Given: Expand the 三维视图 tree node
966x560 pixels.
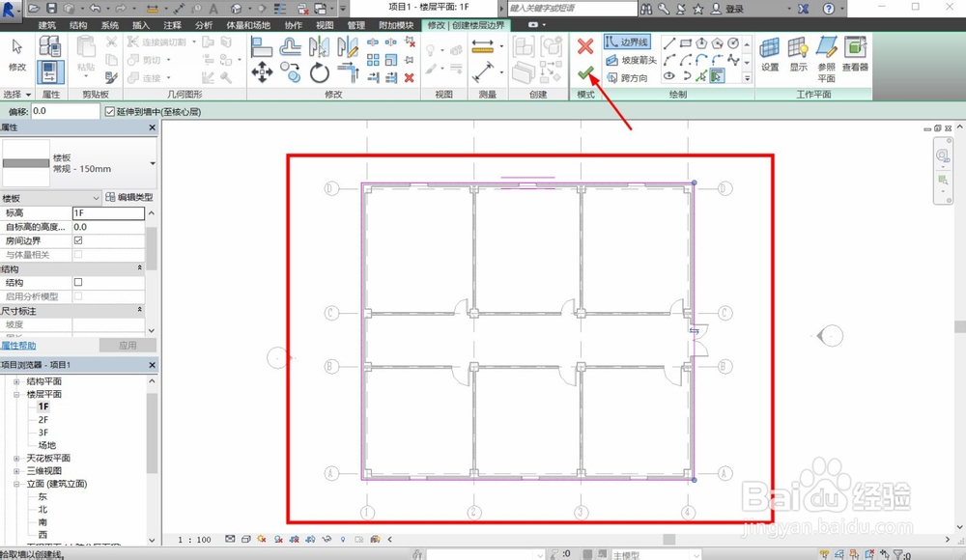Looking at the screenshot, I should click(16, 470).
